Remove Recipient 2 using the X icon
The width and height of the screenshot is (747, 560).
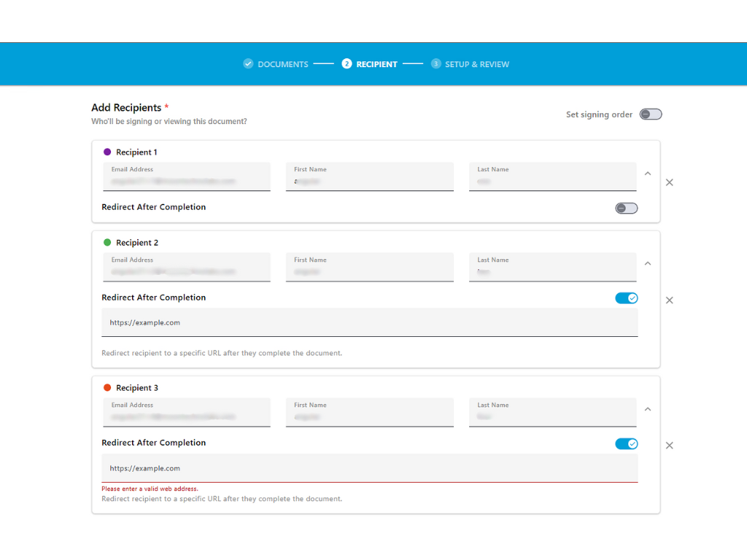pyautogui.click(x=669, y=300)
